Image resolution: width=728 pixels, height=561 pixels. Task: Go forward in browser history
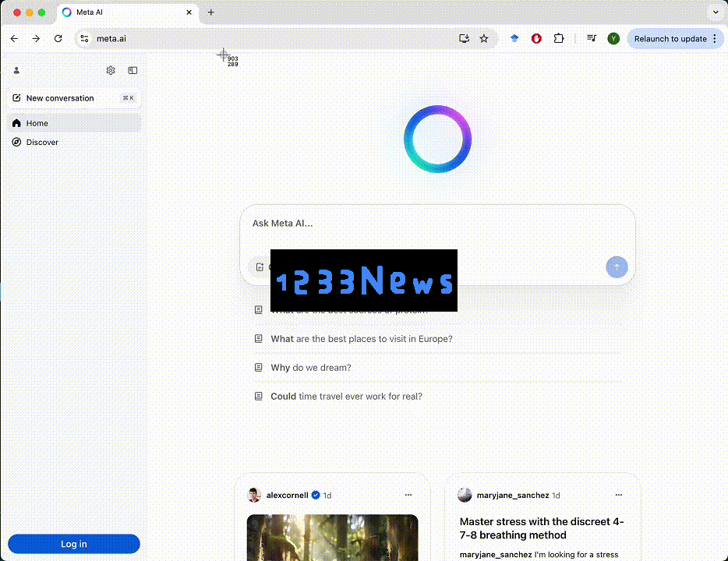tap(36, 38)
